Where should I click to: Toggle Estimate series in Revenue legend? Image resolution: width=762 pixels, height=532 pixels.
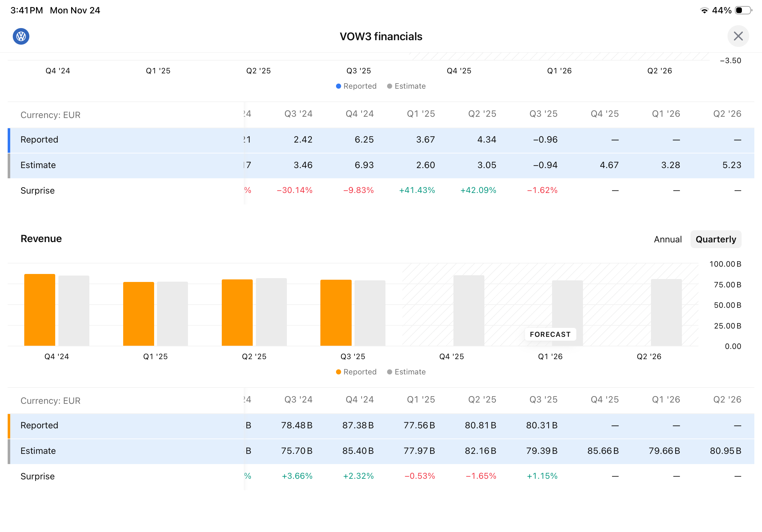coord(406,372)
